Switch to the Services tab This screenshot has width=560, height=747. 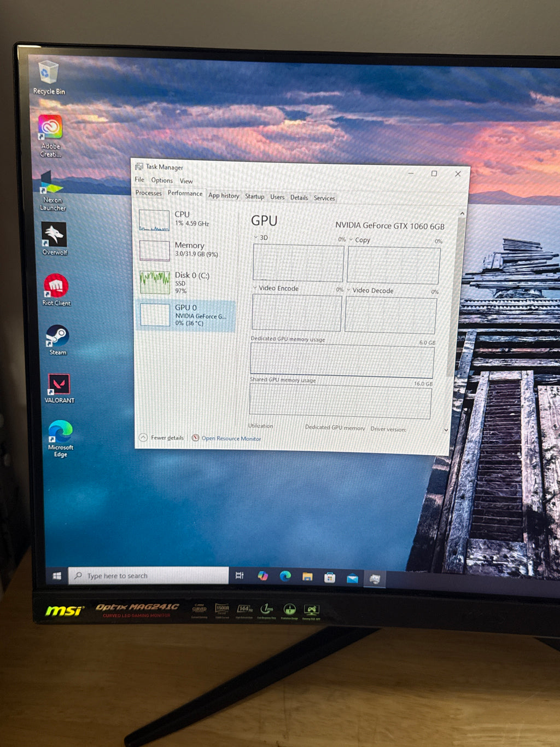(x=324, y=198)
